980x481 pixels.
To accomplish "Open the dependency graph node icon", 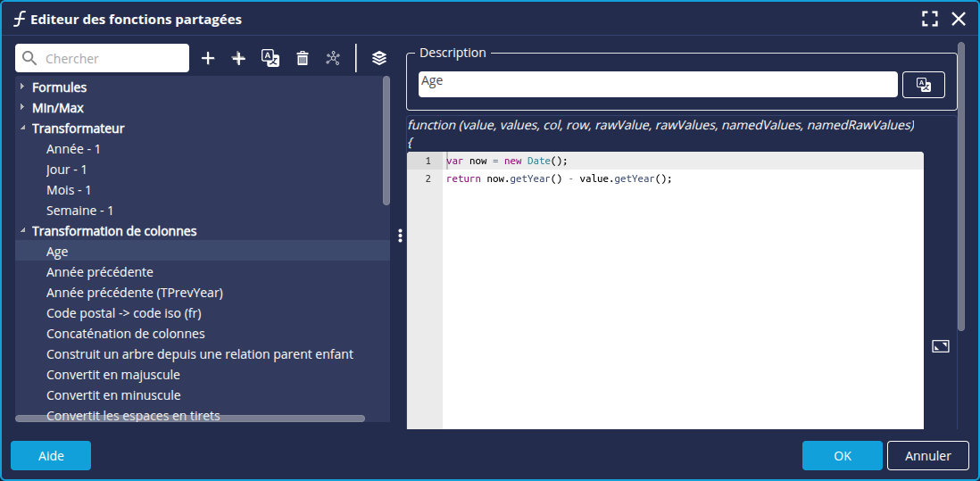I will 333,58.
